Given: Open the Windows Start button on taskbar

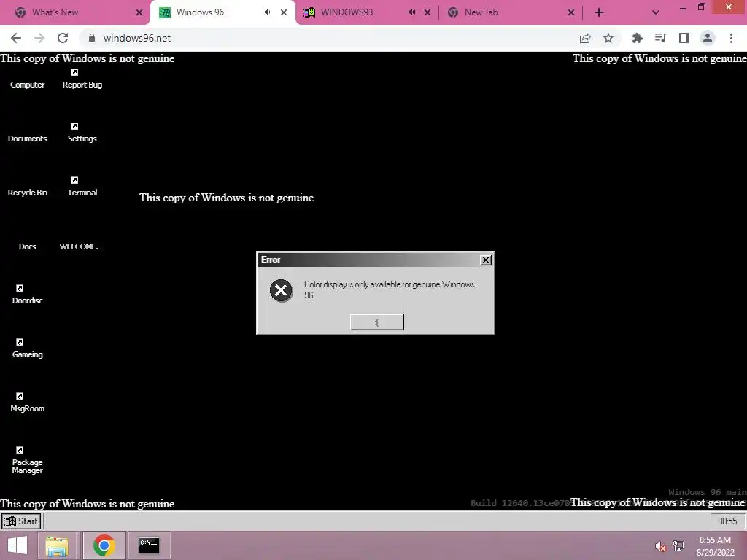Looking at the screenshot, I should [18, 545].
